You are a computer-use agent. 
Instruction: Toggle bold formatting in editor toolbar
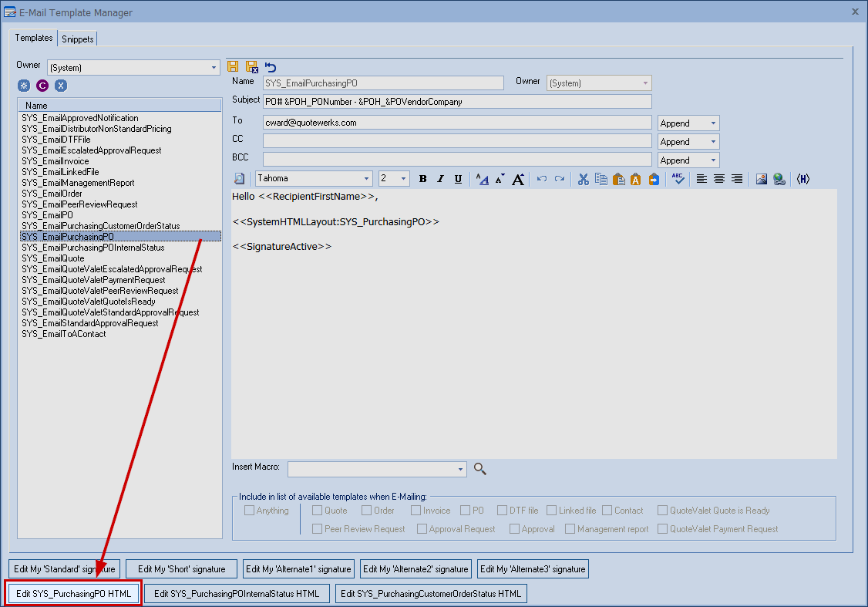point(422,179)
